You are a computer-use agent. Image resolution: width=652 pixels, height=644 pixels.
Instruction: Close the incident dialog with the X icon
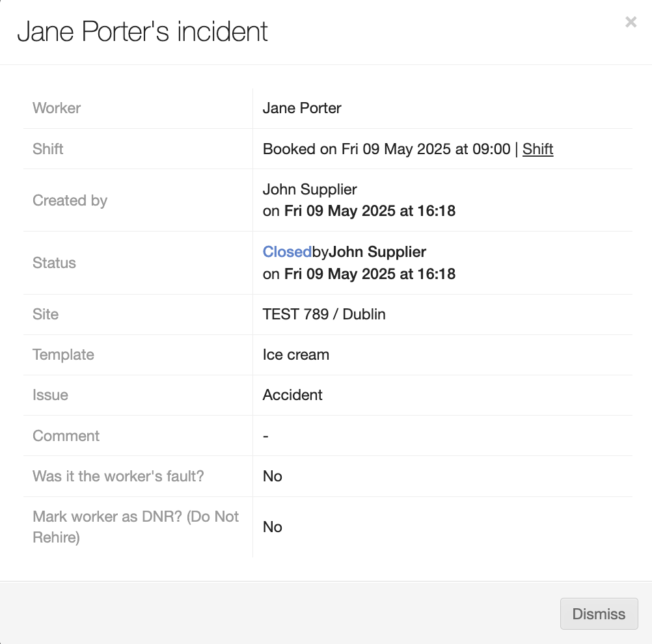pyautogui.click(x=631, y=23)
